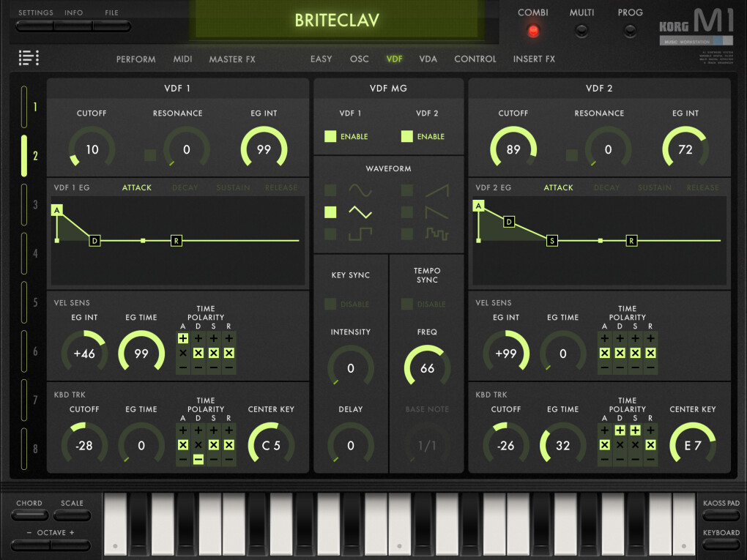The image size is (747, 560).
Task: Click the VDF 1 CUTOFF knob
Action: [92, 149]
